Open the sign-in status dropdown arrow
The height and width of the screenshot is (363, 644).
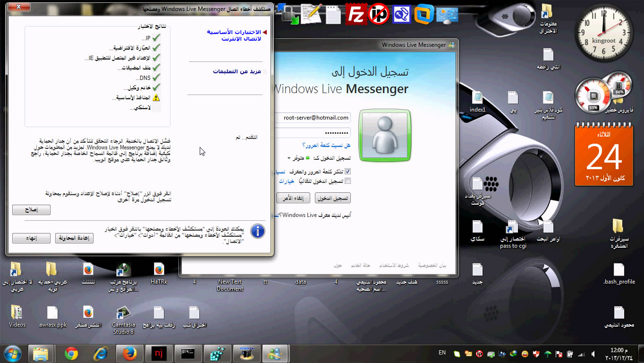[289, 158]
